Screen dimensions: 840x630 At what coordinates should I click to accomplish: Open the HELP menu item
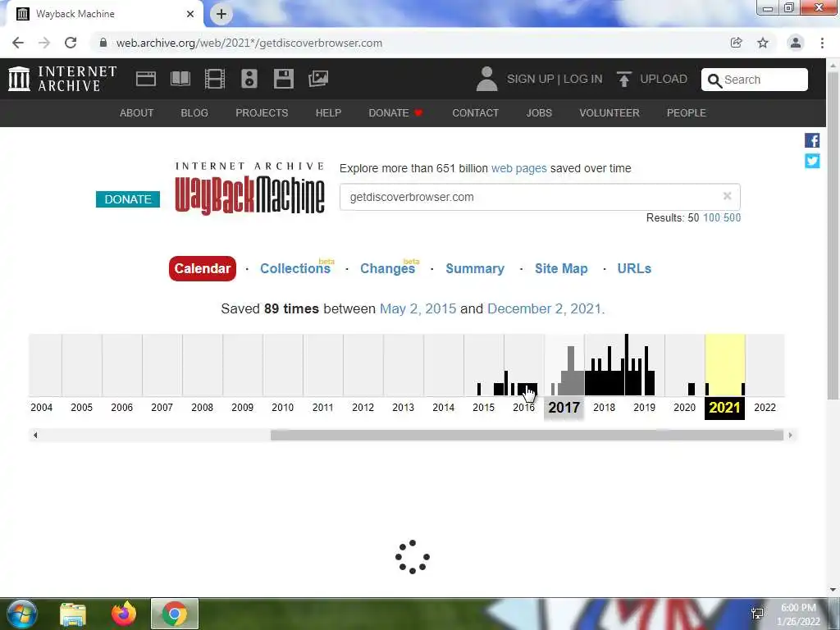[x=328, y=113]
